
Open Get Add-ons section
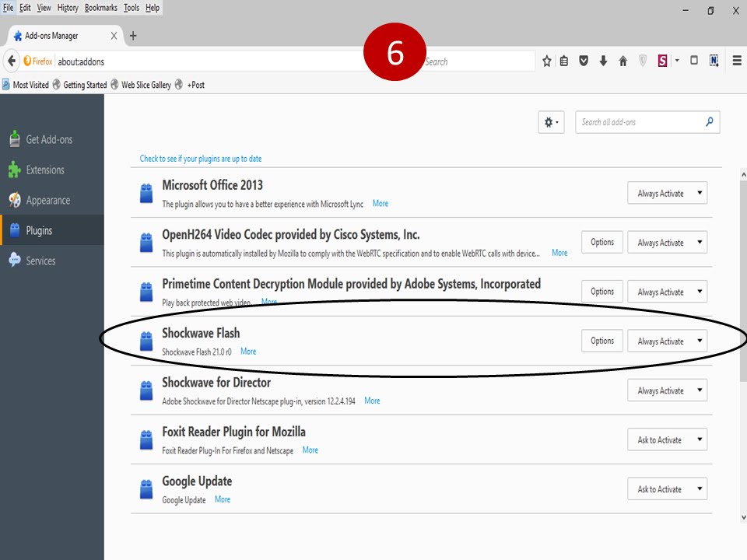tap(52, 139)
